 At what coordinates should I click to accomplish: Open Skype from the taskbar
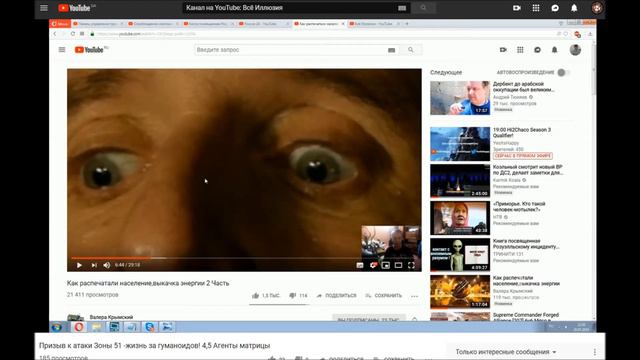coord(150,327)
